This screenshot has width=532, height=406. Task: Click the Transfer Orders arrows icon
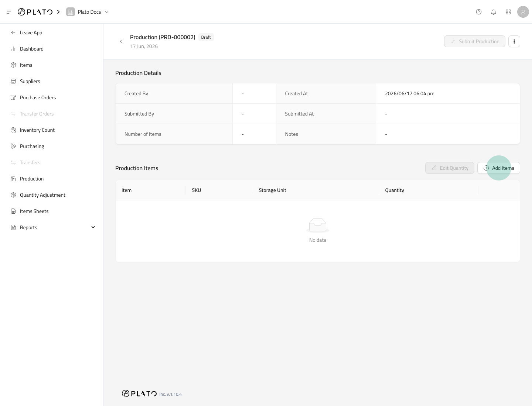pyautogui.click(x=13, y=114)
